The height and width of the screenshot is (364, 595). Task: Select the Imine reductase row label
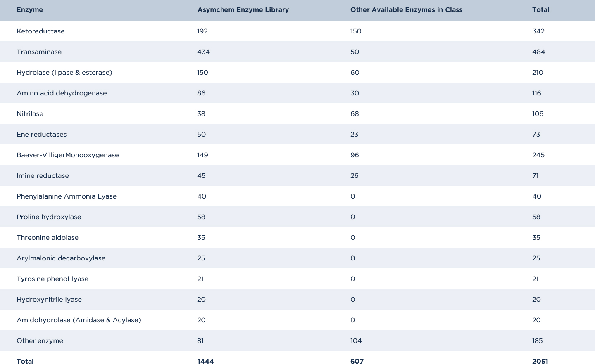tap(43, 176)
